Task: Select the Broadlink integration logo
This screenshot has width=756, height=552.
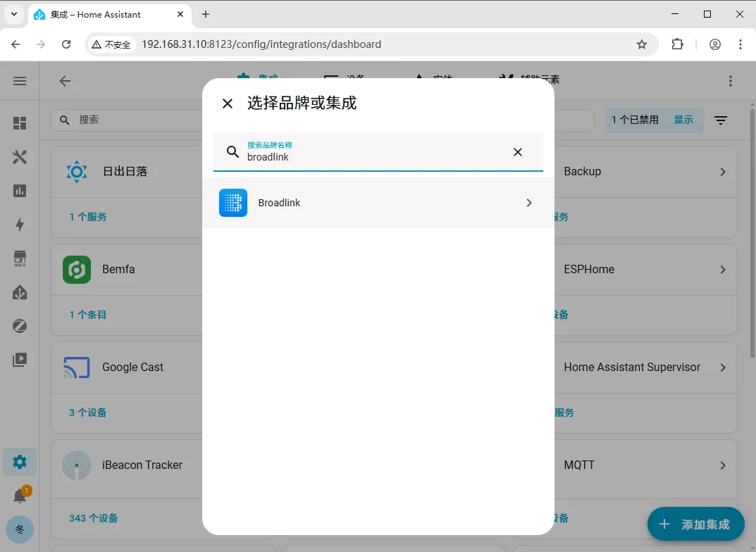Action: [x=233, y=203]
